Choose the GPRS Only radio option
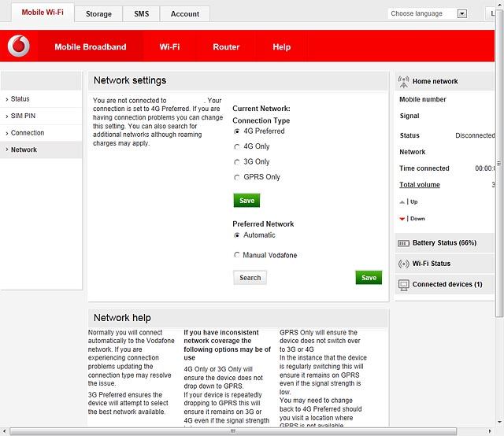The image size is (504, 436). pos(237,177)
